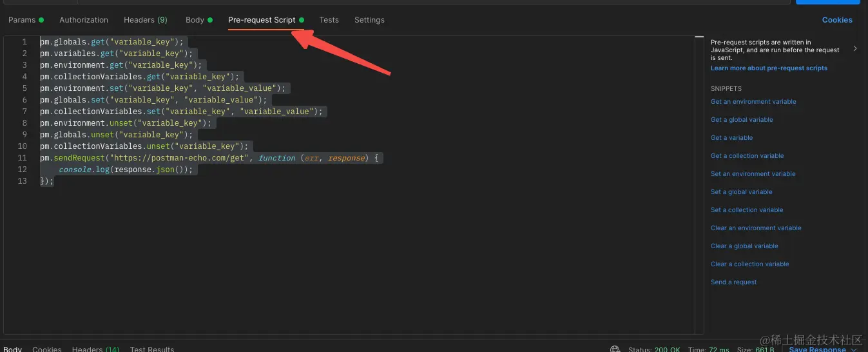Open the response Headers (14) tab
Viewport: 868px width, 352px height.
(x=95, y=349)
